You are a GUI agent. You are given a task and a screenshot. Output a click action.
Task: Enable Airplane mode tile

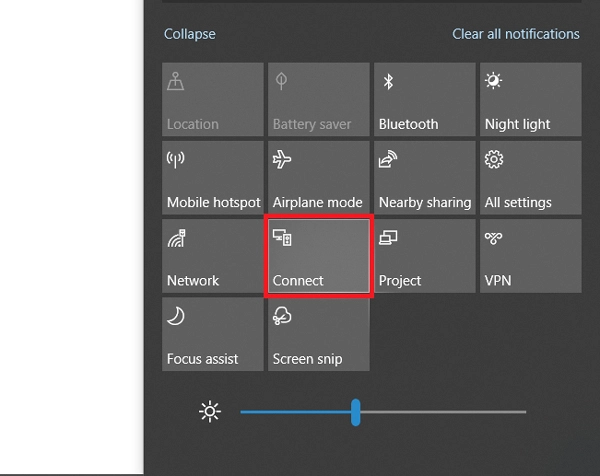tap(319, 178)
